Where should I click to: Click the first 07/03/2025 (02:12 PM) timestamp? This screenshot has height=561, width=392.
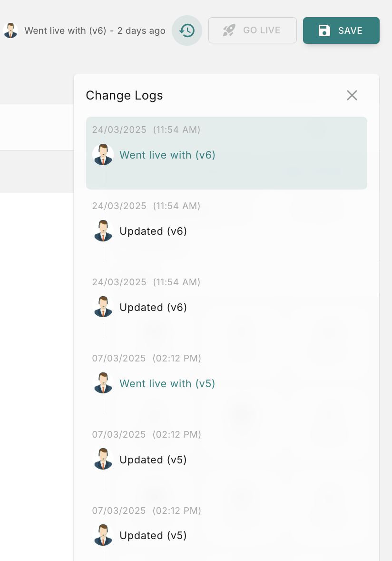point(147,358)
